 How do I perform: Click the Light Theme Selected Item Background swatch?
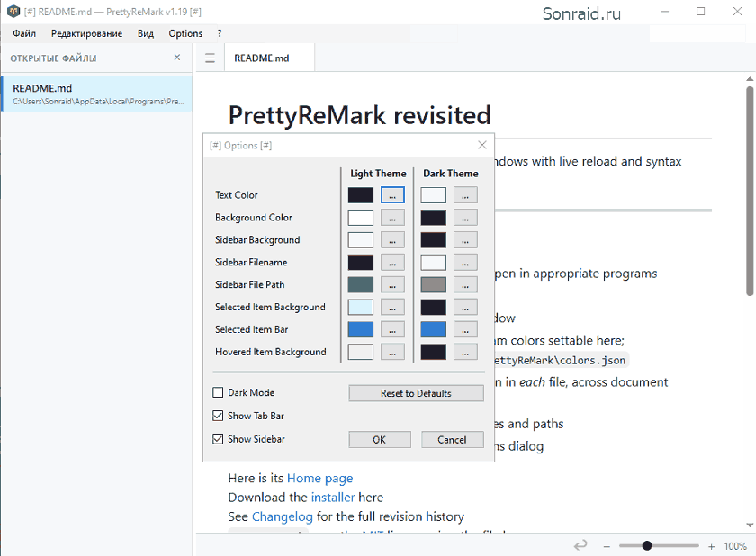pos(361,307)
